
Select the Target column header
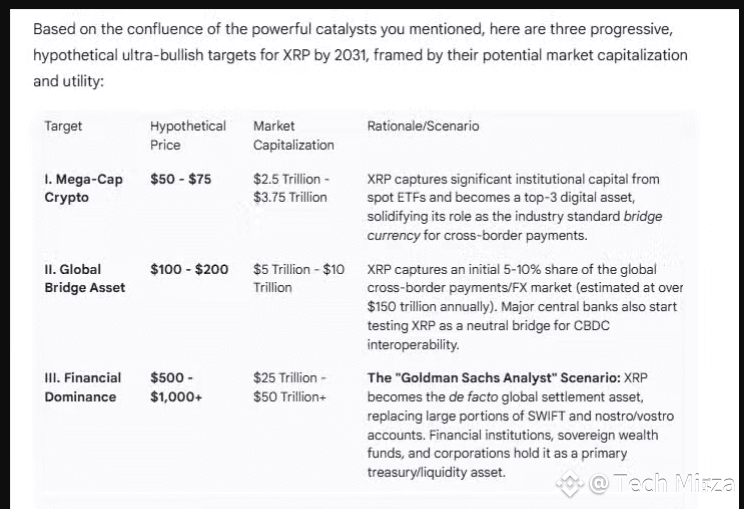pyautogui.click(x=63, y=126)
